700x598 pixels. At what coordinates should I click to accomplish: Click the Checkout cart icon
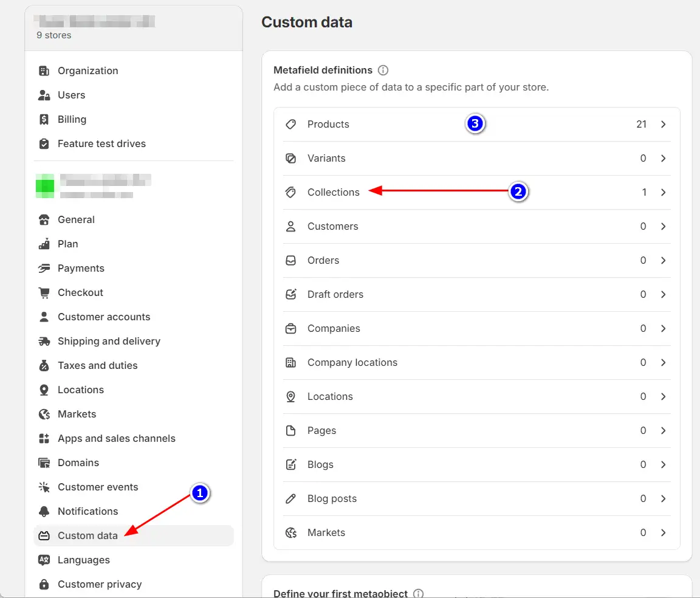[x=44, y=292]
